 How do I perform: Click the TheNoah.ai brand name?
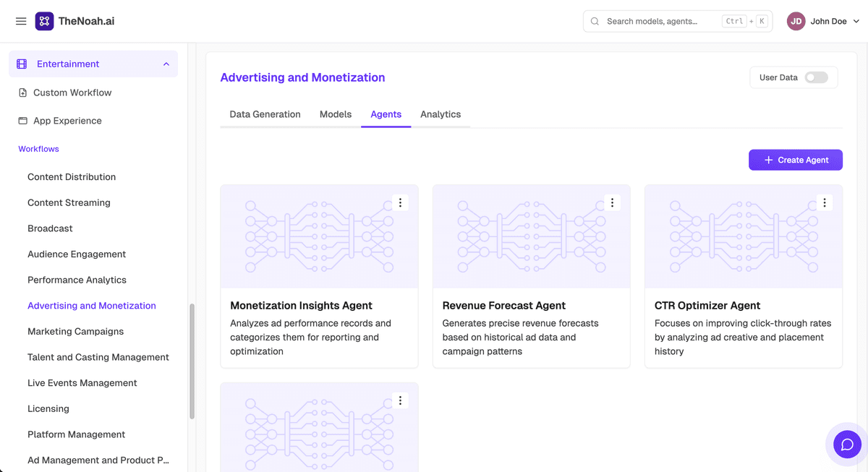pyautogui.click(x=86, y=21)
